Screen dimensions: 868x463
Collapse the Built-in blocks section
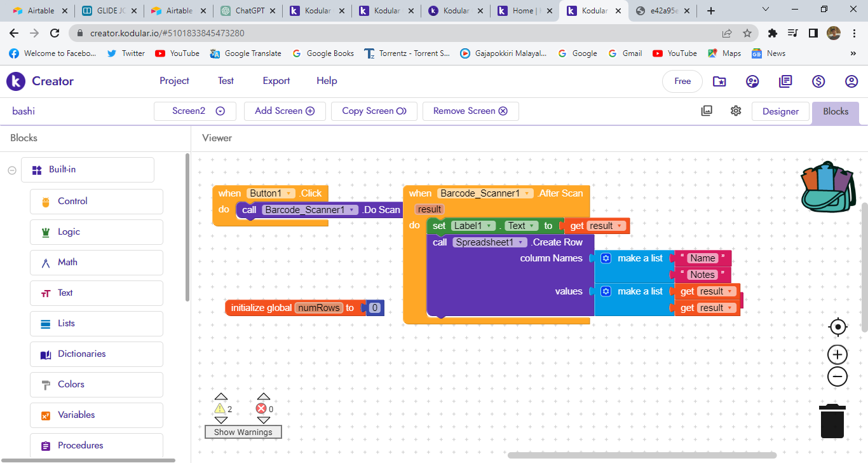tap(11, 170)
